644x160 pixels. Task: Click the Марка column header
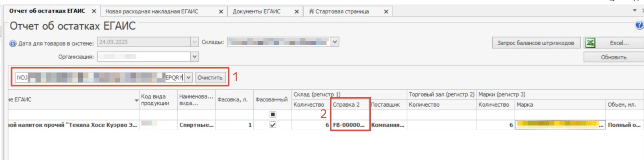pyautogui.click(x=560, y=105)
